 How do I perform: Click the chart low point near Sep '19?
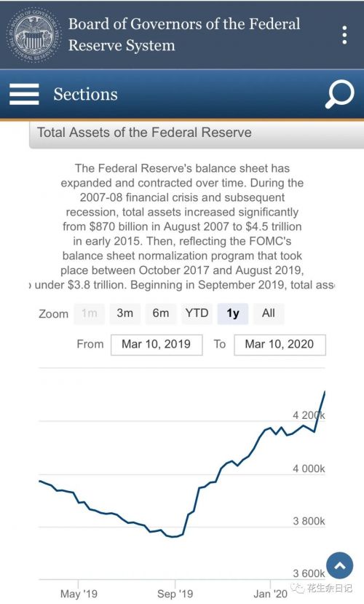[x=174, y=536]
